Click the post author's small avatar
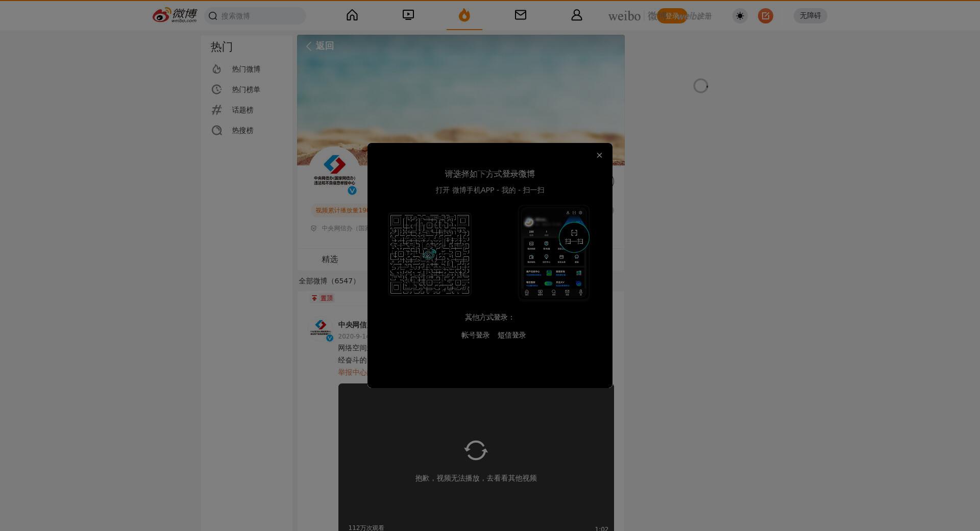 (321, 329)
